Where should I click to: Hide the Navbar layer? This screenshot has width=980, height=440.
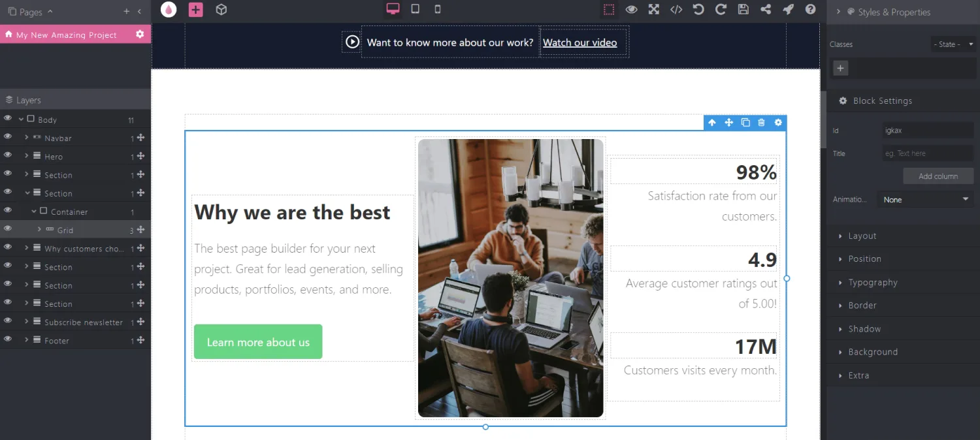click(x=8, y=138)
